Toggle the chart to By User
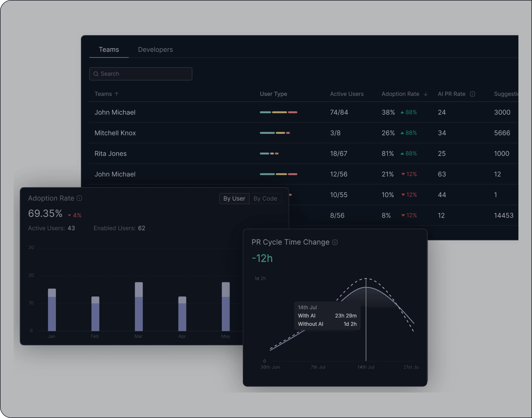This screenshot has height=418, width=532. click(x=234, y=198)
